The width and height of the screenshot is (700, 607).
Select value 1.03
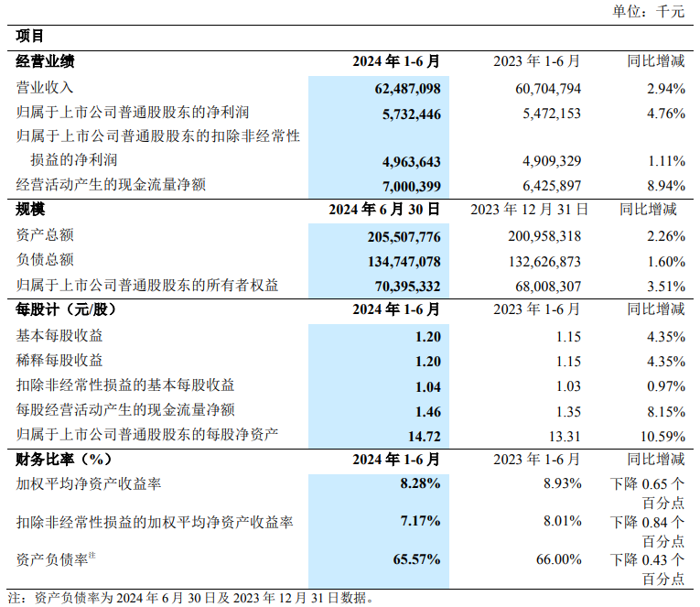pyautogui.click(x=568, y=386)
